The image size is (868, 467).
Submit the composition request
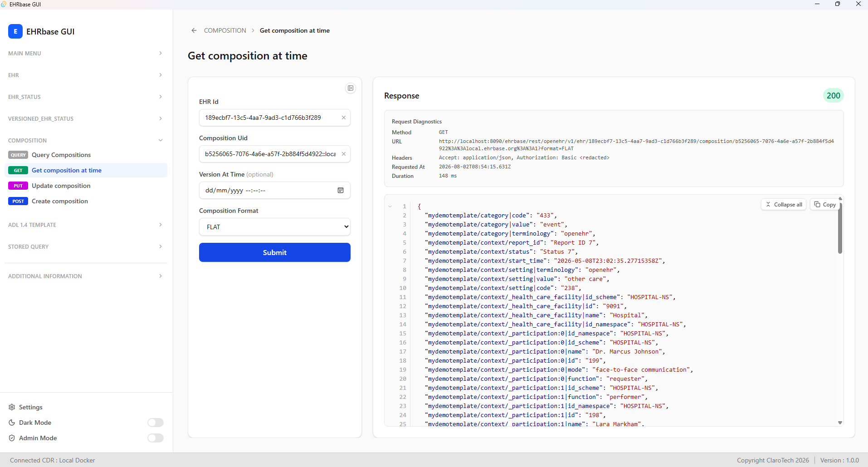click(275, 252)
